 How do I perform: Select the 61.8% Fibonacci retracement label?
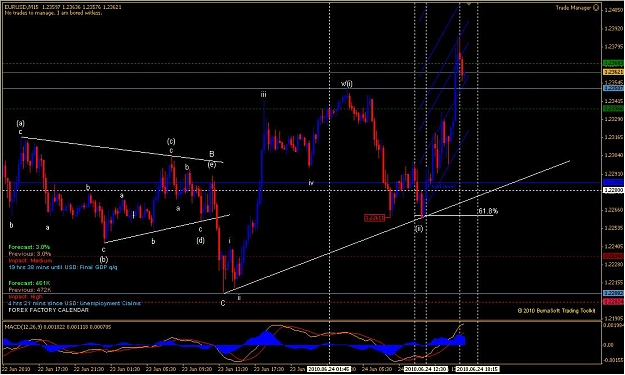tap(487, 211)
